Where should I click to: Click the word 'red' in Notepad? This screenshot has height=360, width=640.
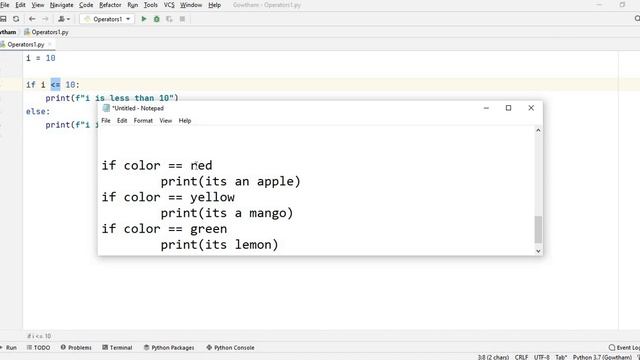[201, 165]
